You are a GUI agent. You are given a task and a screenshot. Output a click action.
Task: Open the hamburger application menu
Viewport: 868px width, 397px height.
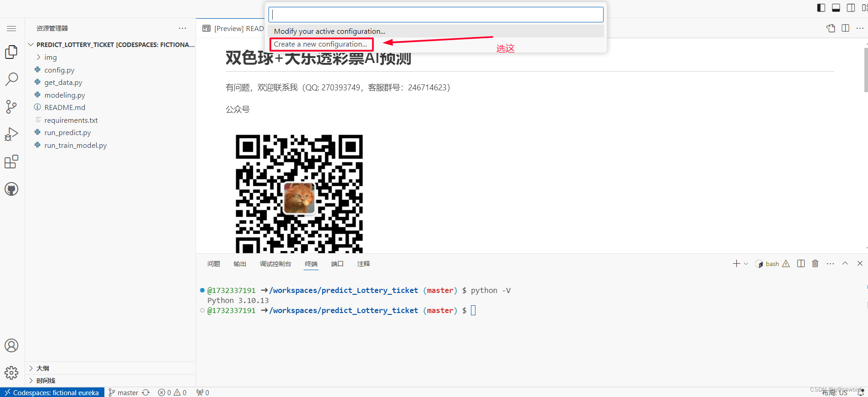pos(11,28)
